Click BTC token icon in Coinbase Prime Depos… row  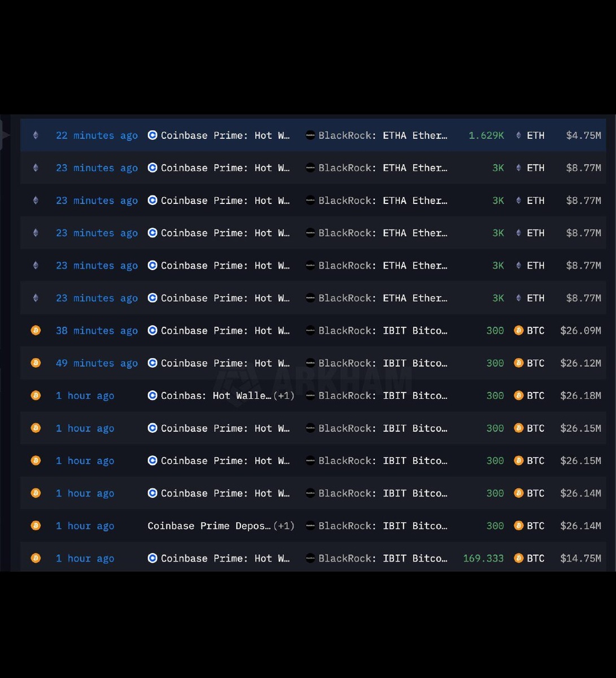tap(518, 525)
